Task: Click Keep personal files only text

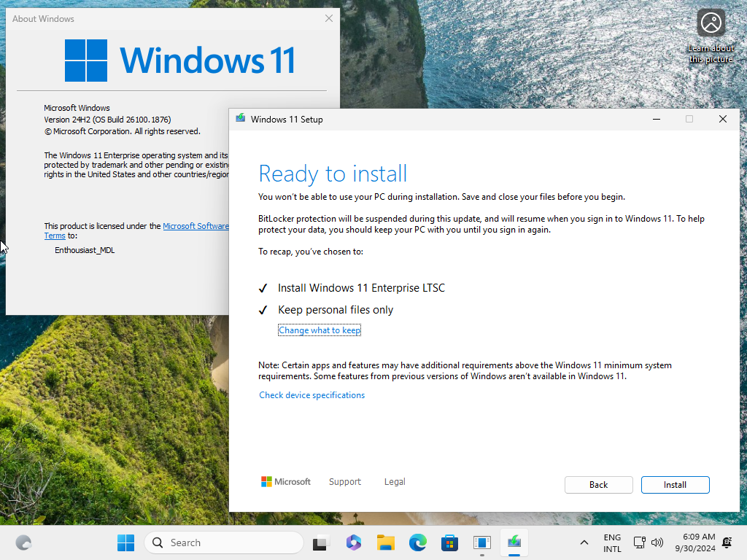Action: (336, 309)
